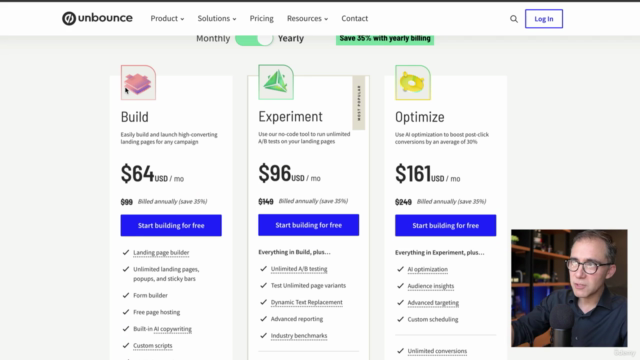Click the Most Popular vertical badge

coord(359,103)
